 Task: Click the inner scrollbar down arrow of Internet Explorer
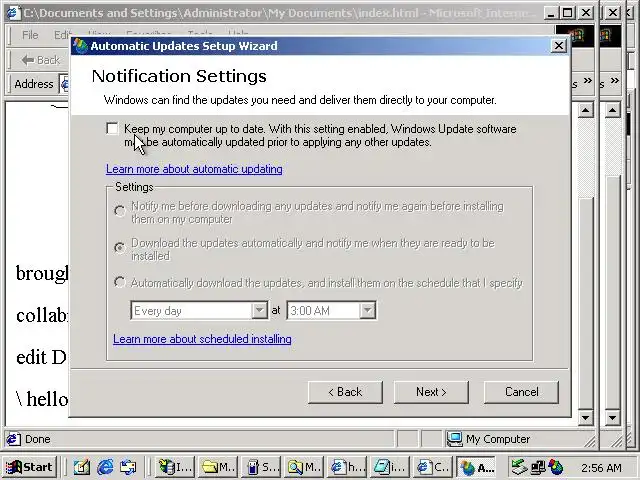coord(586,417)
